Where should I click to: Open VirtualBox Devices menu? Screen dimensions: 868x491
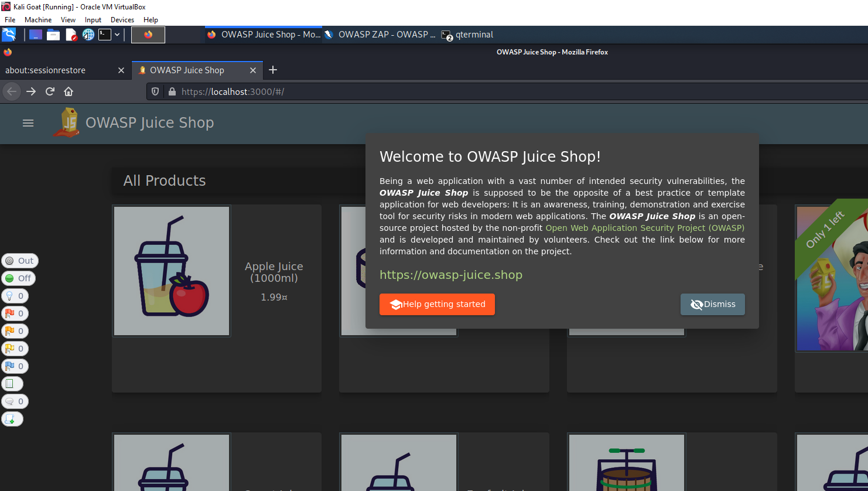[x=122, y=19]
